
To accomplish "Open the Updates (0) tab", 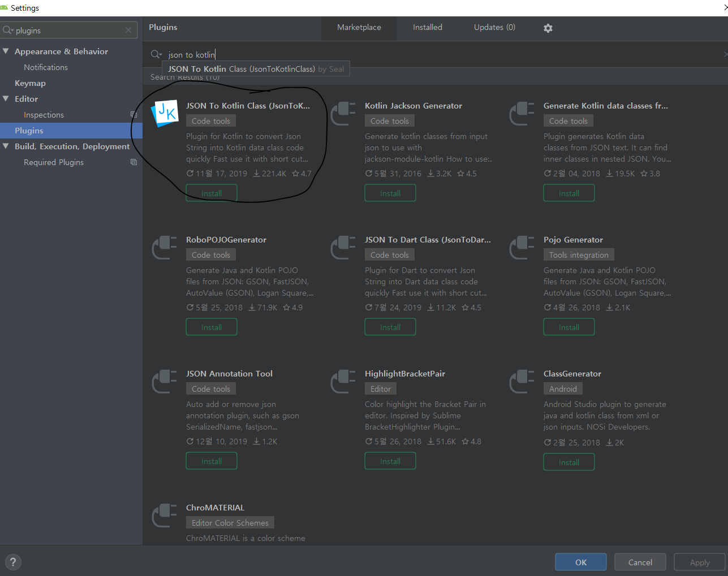I will [x=495, y=27].
